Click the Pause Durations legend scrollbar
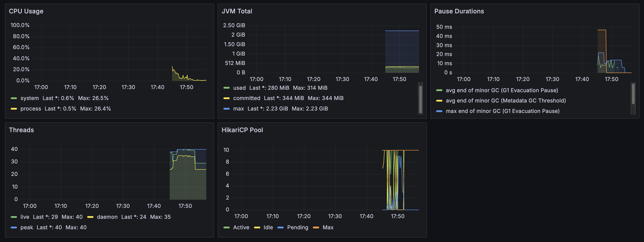The height and width of the screenshot is (242, 644). pyautogui.click(x=633, y=94)
